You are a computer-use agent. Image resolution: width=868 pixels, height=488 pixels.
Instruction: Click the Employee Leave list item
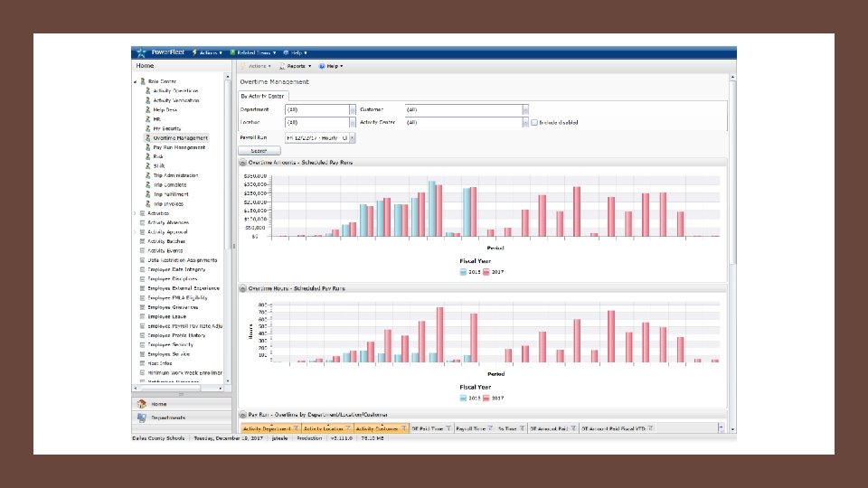coord(166,316)
